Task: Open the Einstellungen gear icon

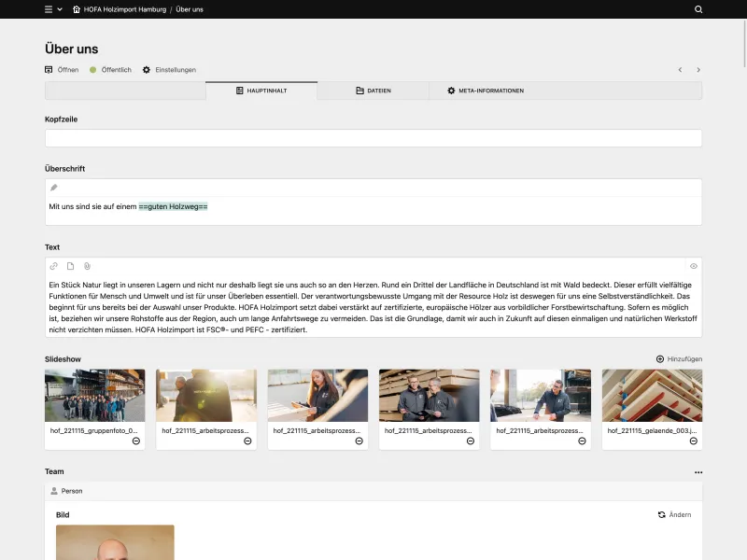Action: (145, 70)
